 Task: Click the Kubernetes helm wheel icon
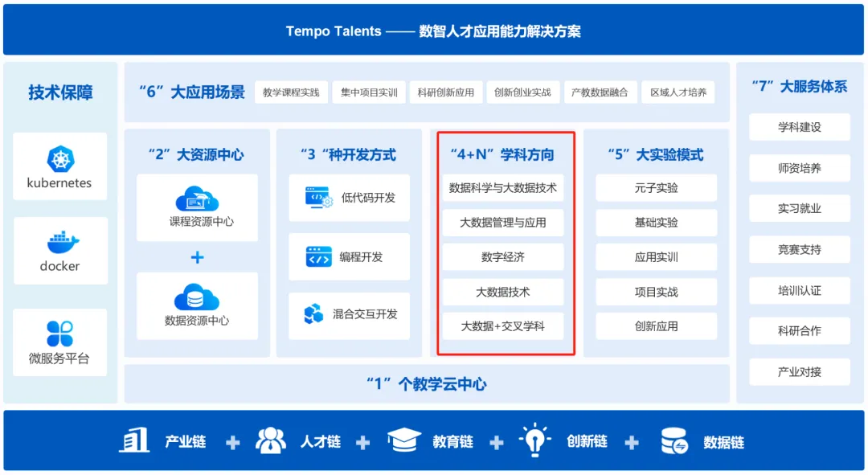click(x=61, y=158)
